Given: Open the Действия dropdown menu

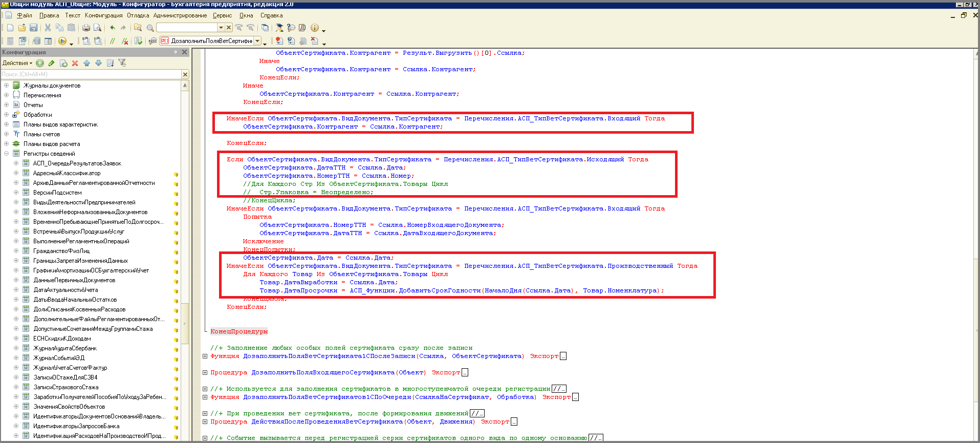Looking at the screenshot, I should tap(17, 63).
